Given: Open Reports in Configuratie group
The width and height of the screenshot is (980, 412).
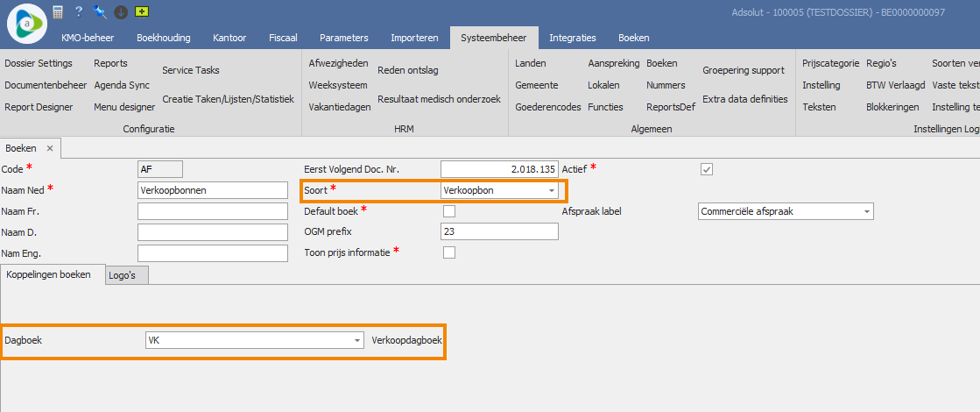Looking at the screenshot, I should 110,63.
